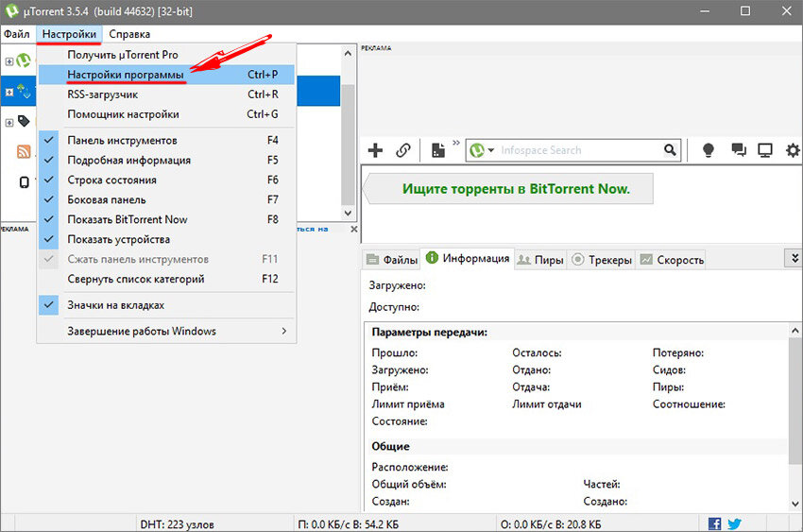
Task: Click the Add Torrent from URL link icon
Action: (403, 150)
